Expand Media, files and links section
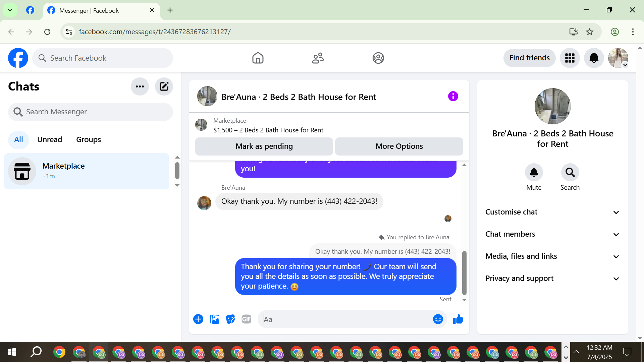This screenshot has width=644, height=362. click(552, 256)
